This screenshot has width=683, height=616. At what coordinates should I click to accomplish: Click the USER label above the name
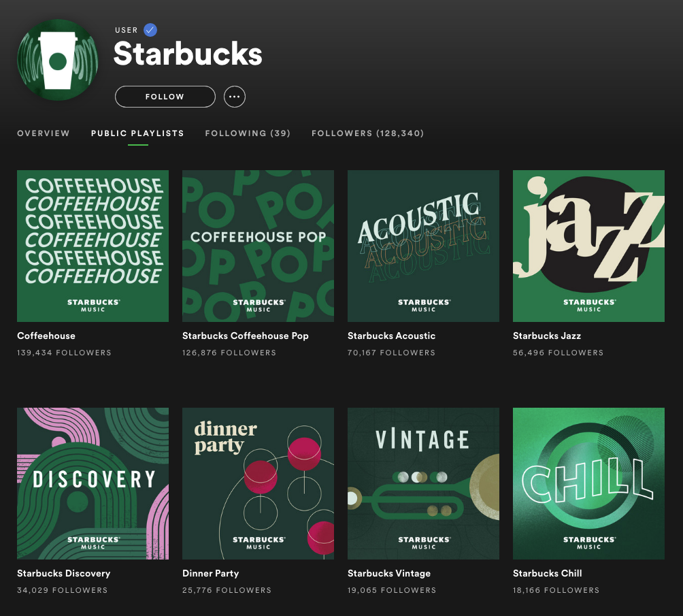pyautogui.click(x=127, y=30)
